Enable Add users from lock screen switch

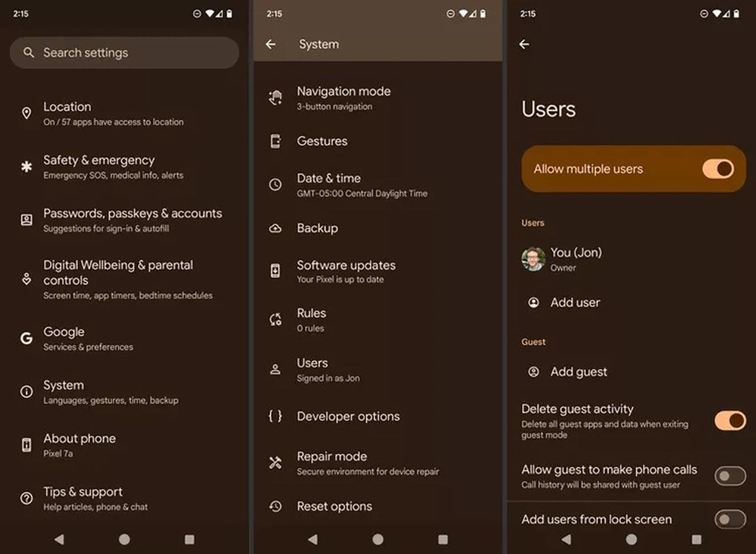pos(731,520)
